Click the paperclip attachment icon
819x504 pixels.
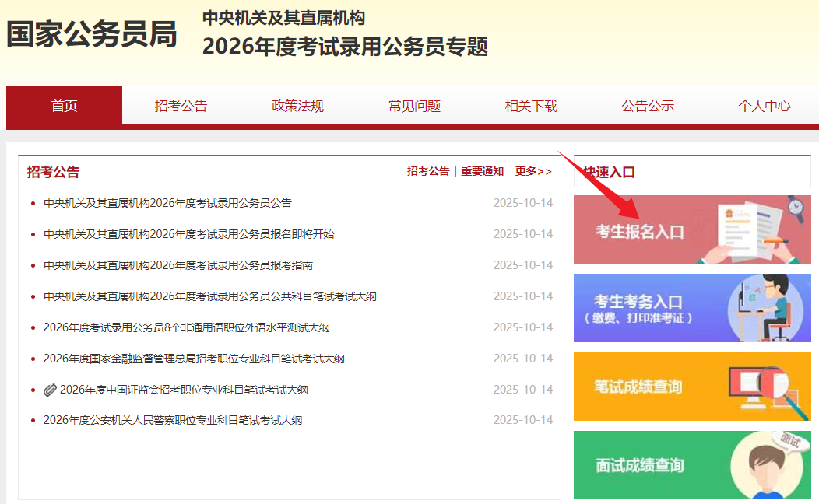pyautogui.click(x=50, y=390)
